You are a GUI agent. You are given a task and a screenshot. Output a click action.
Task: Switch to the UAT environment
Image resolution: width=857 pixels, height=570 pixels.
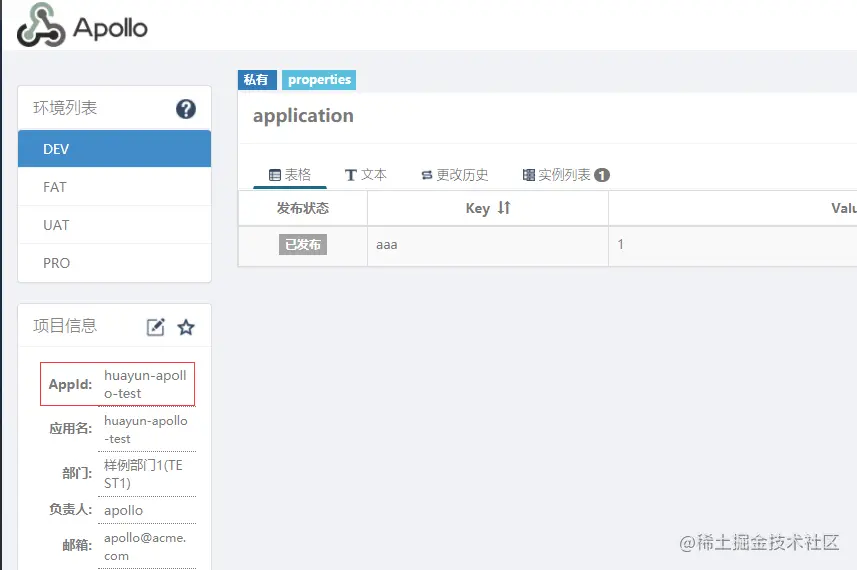114,225
